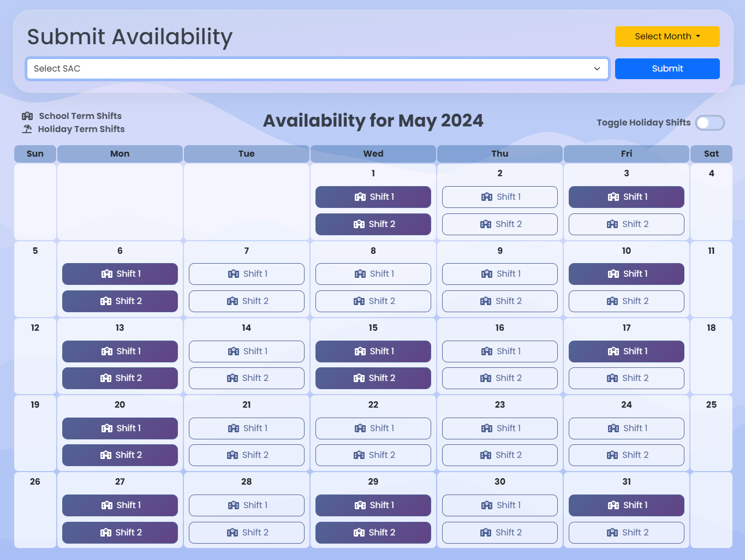
Task: Deselect Shift 1 on Wednesday May 15
Action: click(373, 352)
